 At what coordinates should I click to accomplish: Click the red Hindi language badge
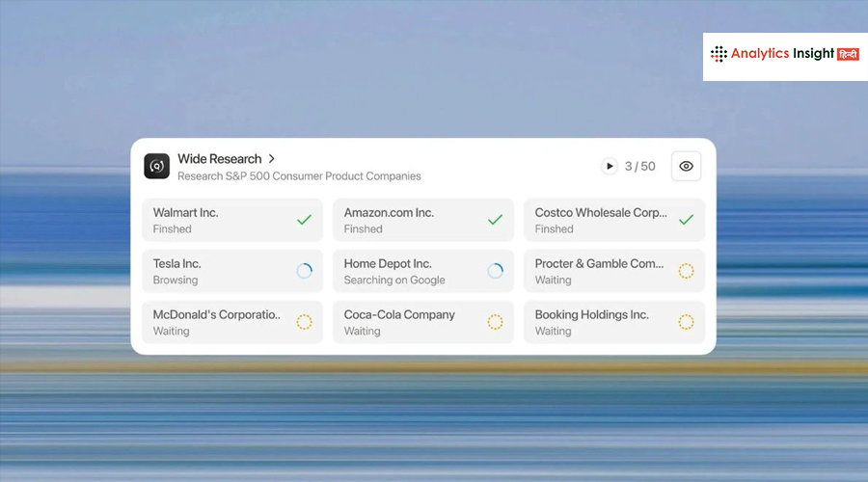coord(848,54)
